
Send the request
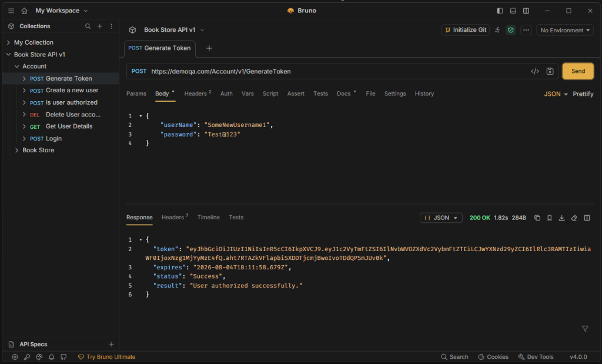click(578, 71)
